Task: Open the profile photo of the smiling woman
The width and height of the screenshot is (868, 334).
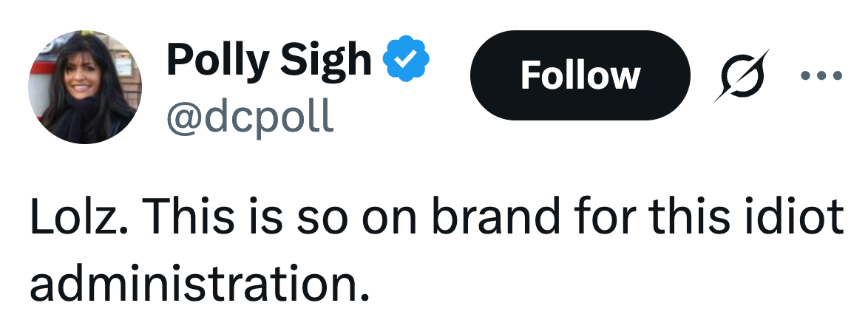Action: coord(85,87)
